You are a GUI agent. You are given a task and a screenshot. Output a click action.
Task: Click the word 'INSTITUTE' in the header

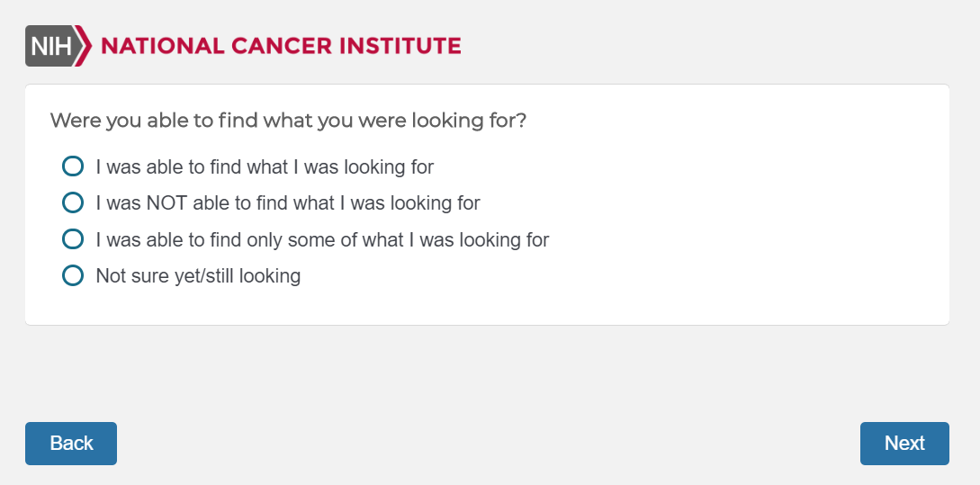pyautogui.click(x=400, y=46)
